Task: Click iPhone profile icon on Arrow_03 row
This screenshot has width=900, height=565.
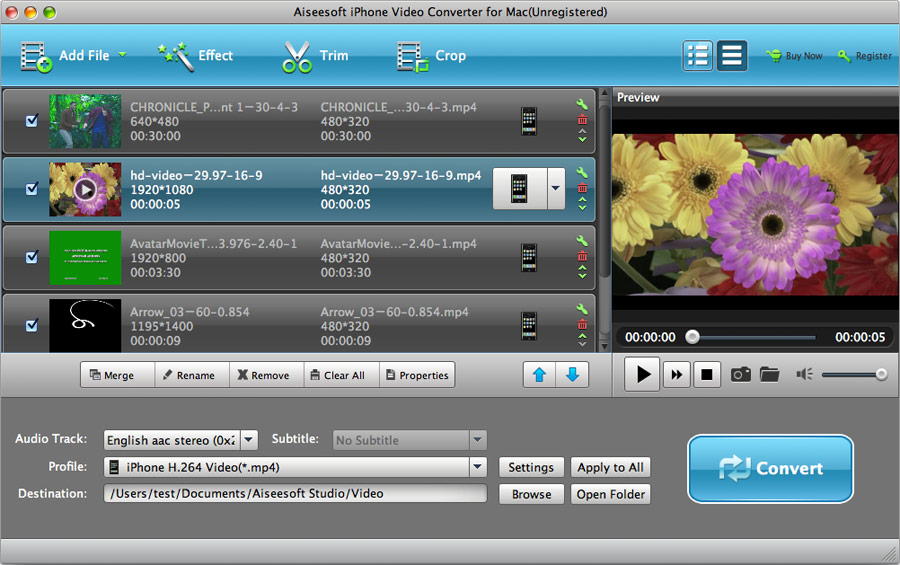Action: 529,326
